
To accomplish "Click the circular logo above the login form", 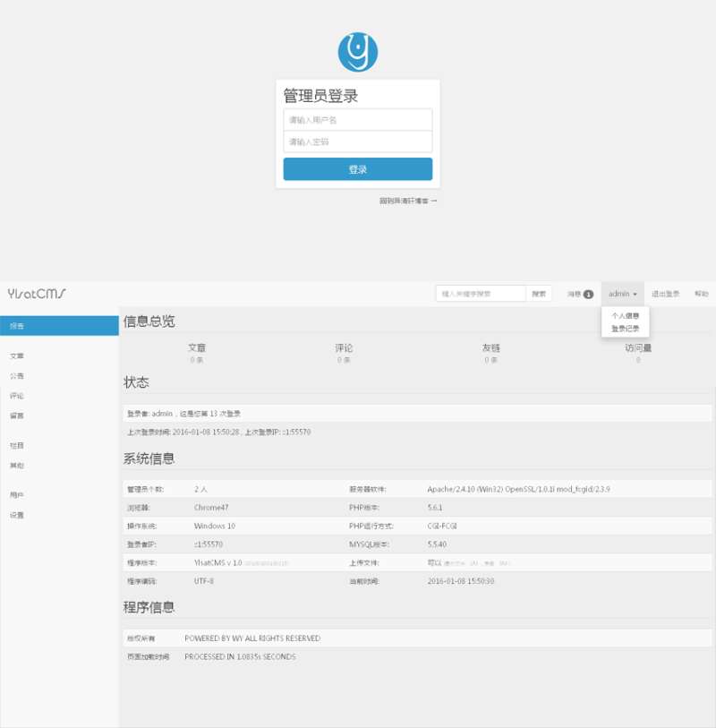I will coord(357,49).
